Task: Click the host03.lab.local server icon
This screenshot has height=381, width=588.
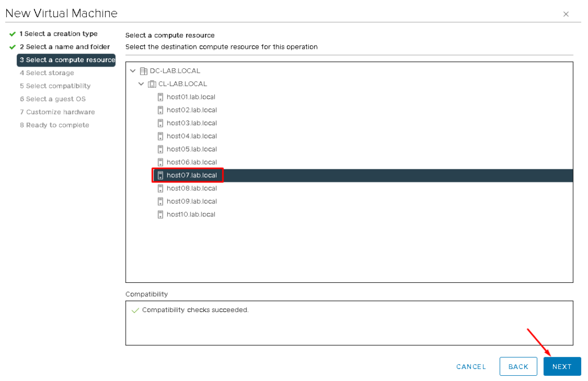Action: 161,123
